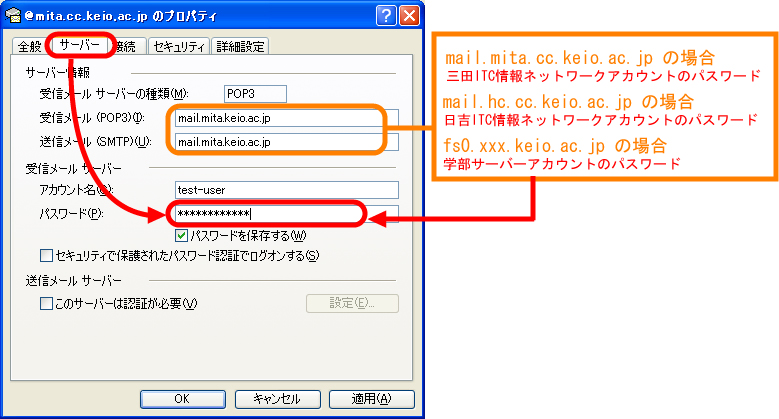Close the properties dialog with X button
Image resolution: width=779 pixels, height=419 pixels.
click(x=409, y=15)
